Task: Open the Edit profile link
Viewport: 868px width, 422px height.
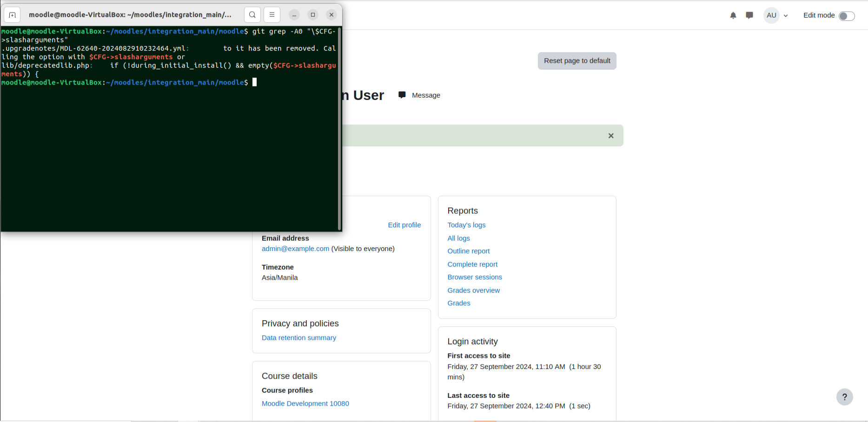Action: pyautogui.click(x=404, y=225)
